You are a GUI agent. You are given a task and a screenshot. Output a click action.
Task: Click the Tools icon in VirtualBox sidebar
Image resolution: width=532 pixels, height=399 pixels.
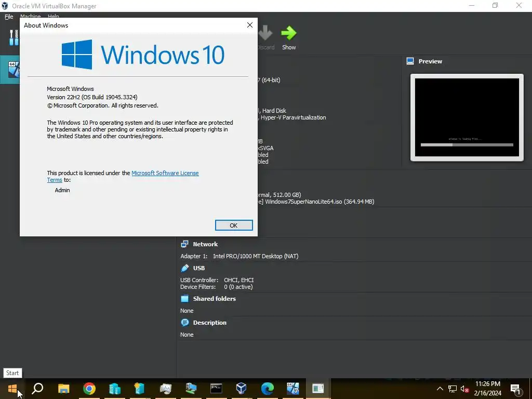(x=14, y=37)
